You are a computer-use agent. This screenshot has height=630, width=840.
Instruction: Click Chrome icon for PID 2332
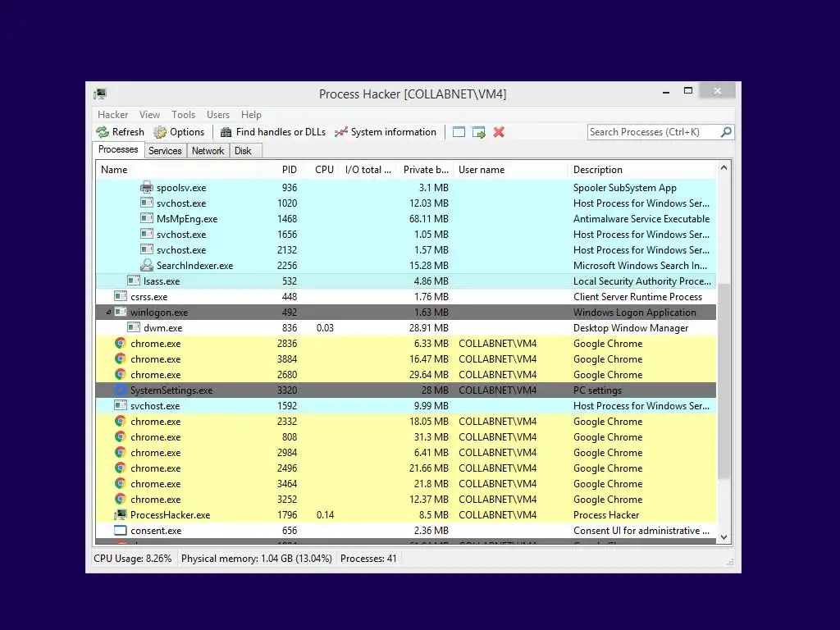click(x=121, y=421)
